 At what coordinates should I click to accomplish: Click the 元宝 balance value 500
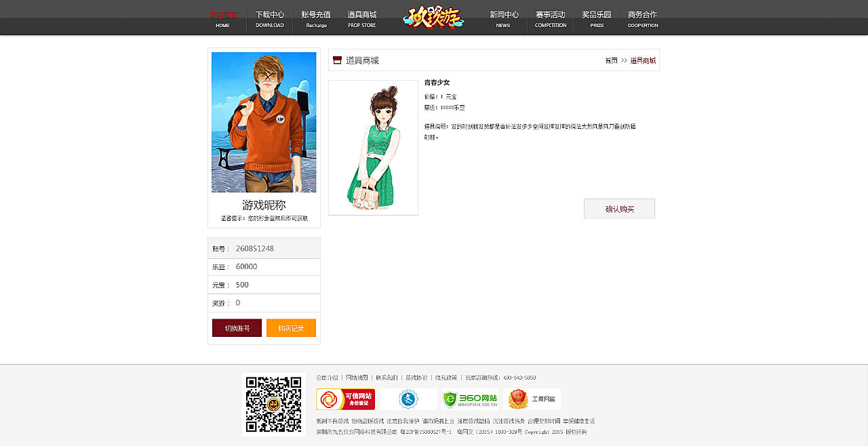click(242, 285)
